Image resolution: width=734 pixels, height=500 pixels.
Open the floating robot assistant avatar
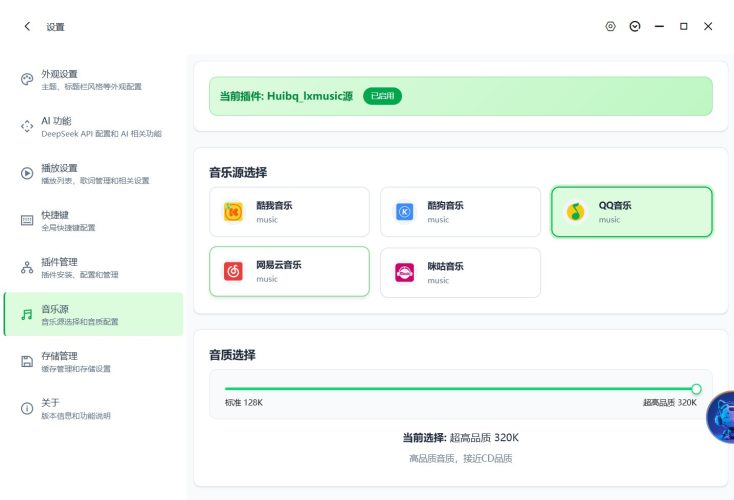[721, 418]
